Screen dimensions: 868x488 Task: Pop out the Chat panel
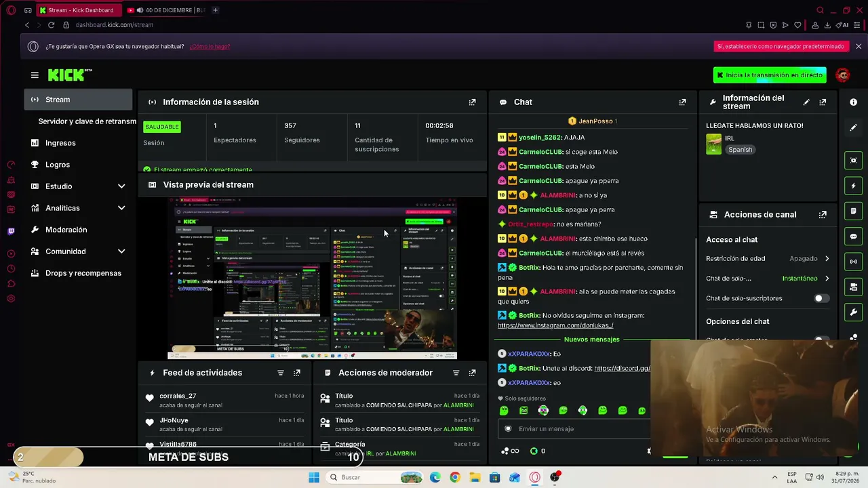pyautogui.click(x=683, y=102)
